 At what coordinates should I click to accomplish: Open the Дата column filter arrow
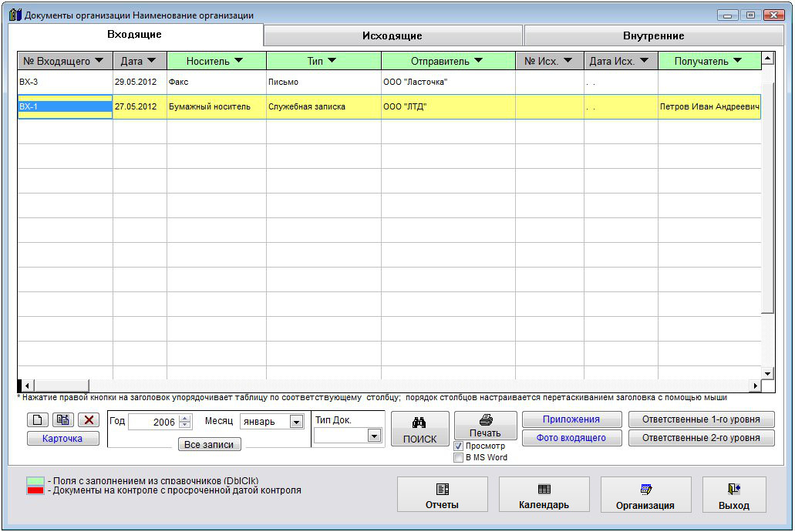tap(151, 61)
